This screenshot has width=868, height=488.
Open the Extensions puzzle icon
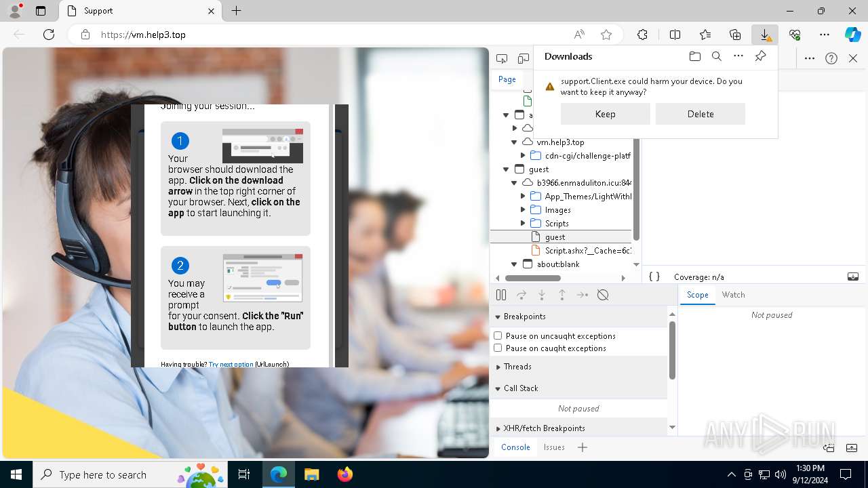642,35
